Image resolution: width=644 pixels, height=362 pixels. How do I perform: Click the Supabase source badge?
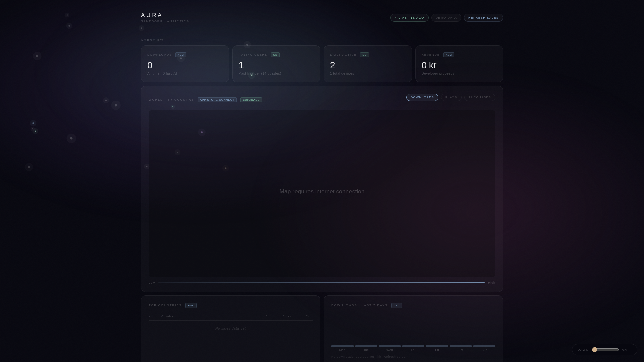[251, 100]
